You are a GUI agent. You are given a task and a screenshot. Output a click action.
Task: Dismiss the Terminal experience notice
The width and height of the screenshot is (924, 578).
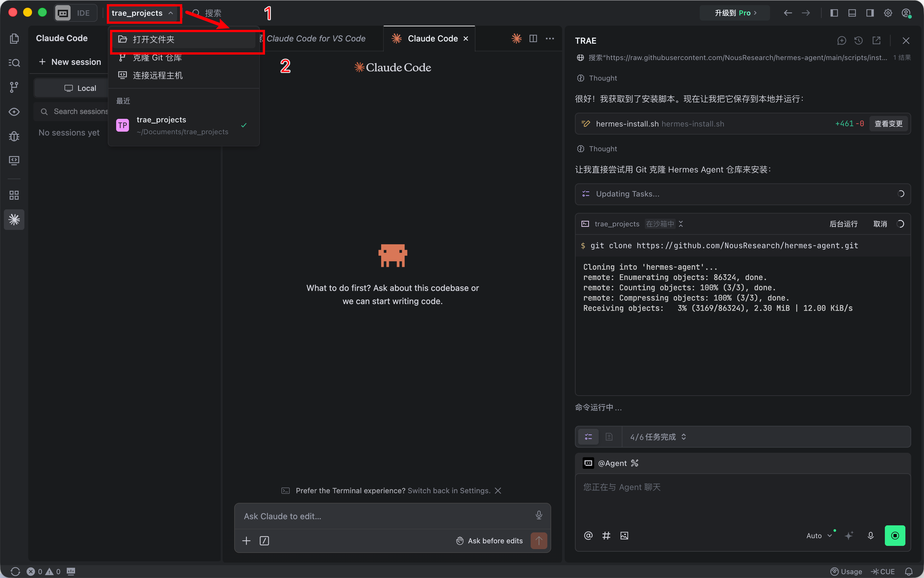[x=498, y=490]
